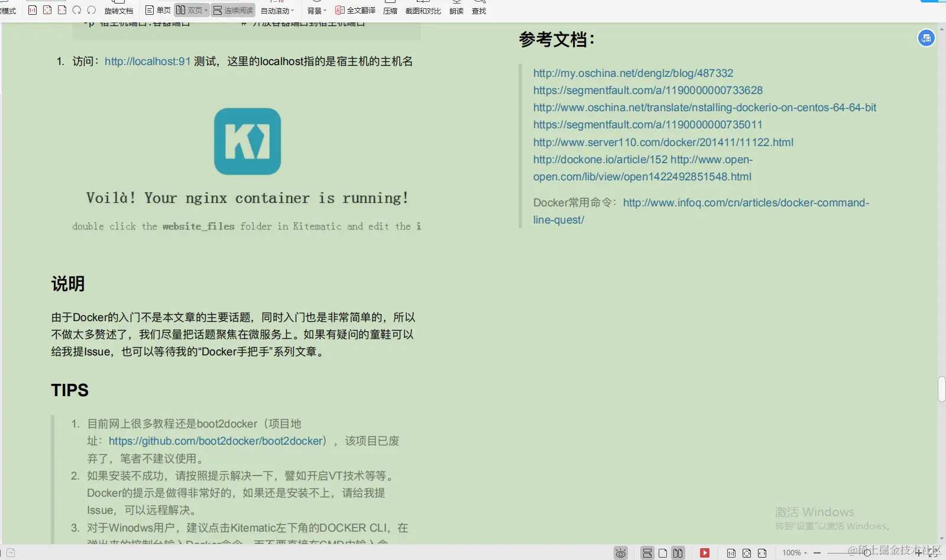The image size is (946, 560).
Task: Open 截图和对比 screenshot compare tool
Action: (x=423, y=10)
